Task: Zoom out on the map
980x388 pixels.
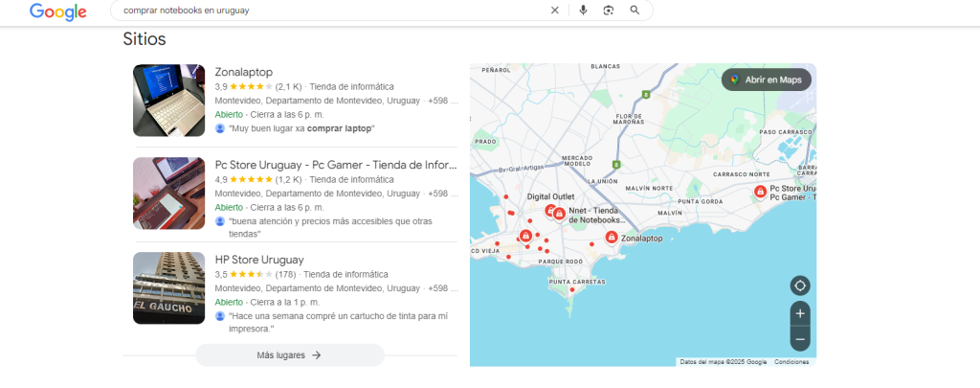Action: coord(800,338)
